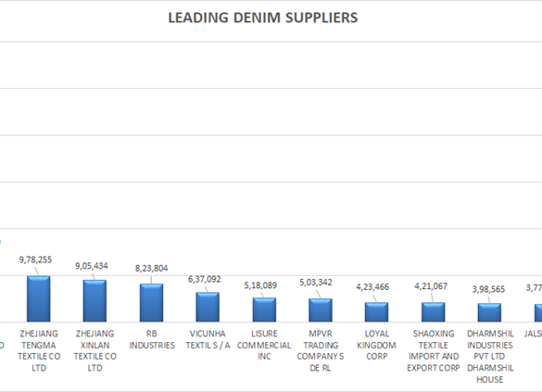
Task: Select the Zhejiang Tengma Textile bar
Action: coord(39,299)
